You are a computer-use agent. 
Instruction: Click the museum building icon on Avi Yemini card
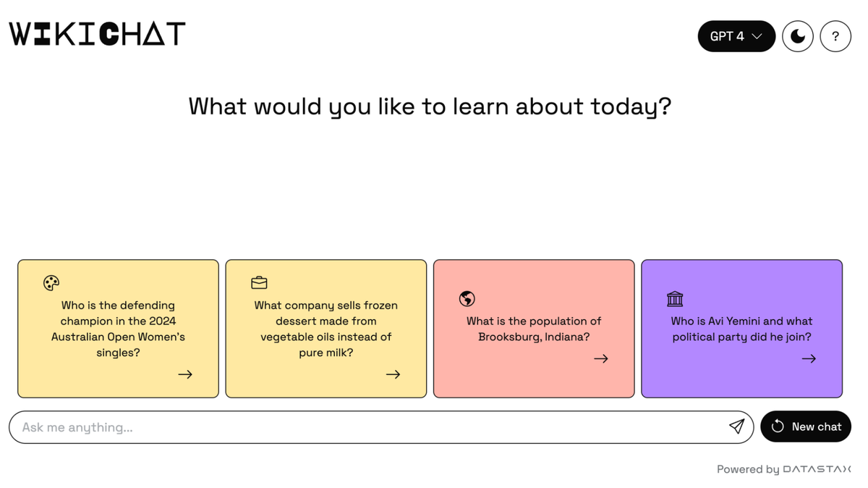coord(675,298)
